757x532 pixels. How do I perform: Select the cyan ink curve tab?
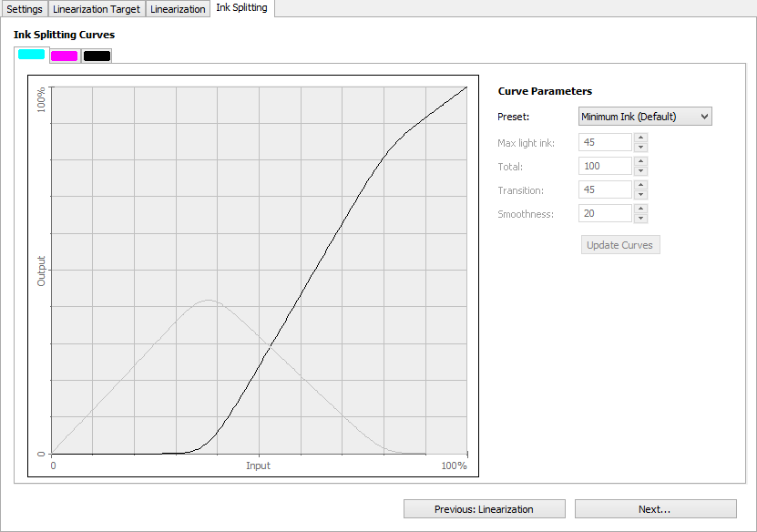[31, 55]
